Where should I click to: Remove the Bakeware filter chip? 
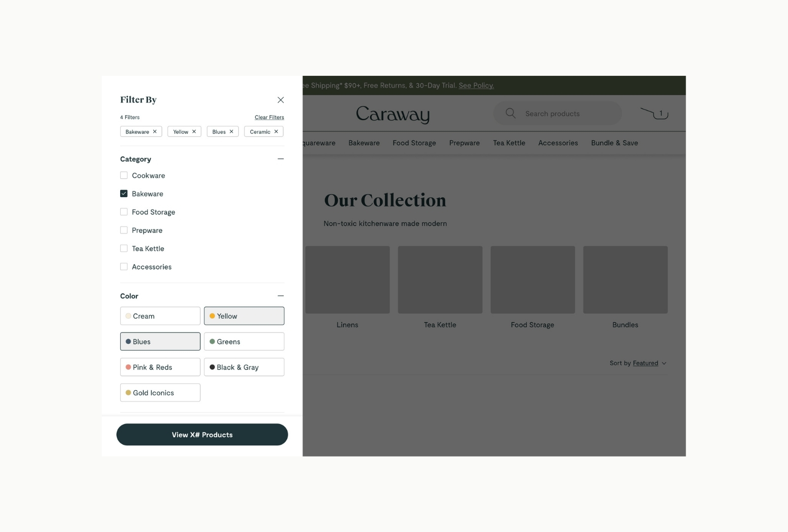point(155,132)
